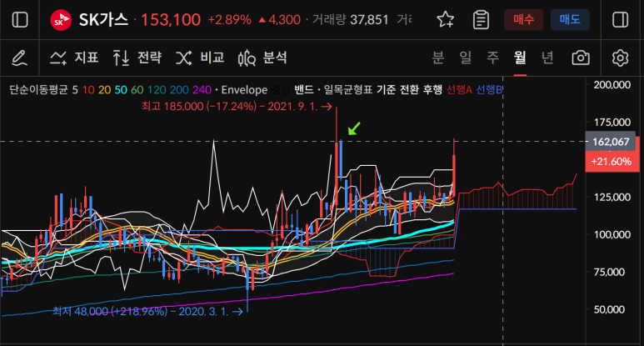644x346 pixels.
Task: Click the 매수 buy button
Action: pos(523,19)
